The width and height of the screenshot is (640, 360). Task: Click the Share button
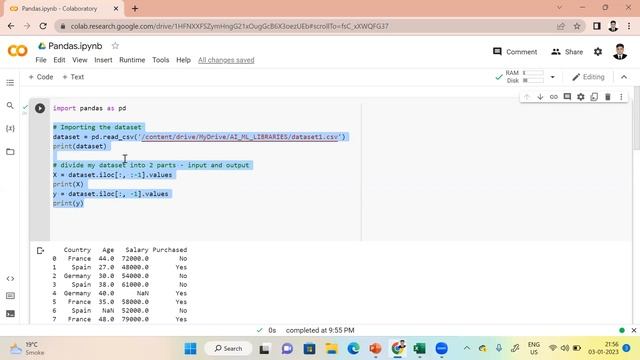(x=567, y=52)
